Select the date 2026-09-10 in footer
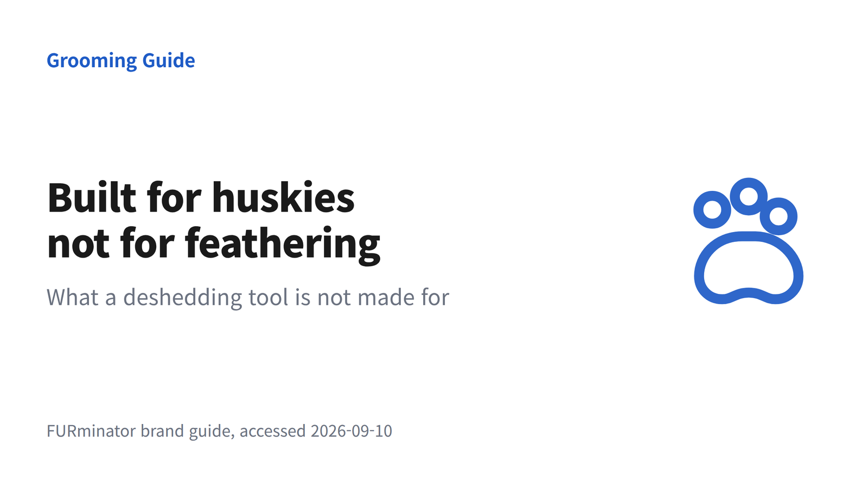The width and height of the screenshot is (868, 488). pyautogui.click(x=352, y=431)
